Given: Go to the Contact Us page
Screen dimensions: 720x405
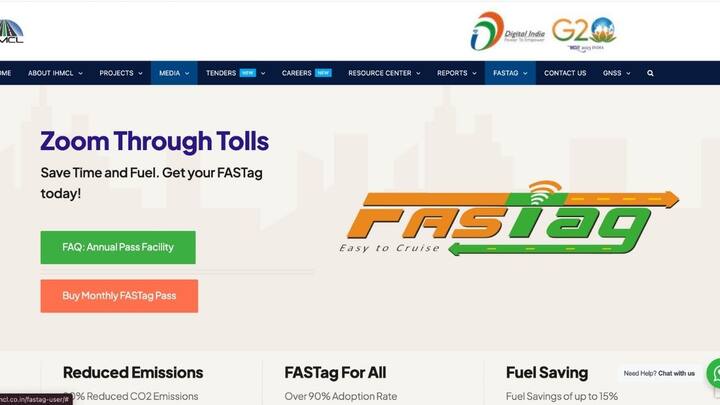Looking at the screenshot, I should 565,73.
